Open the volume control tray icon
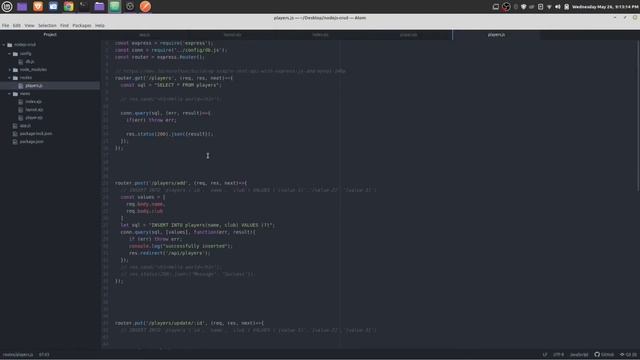 pyautogui.click(x=558, y=7)
